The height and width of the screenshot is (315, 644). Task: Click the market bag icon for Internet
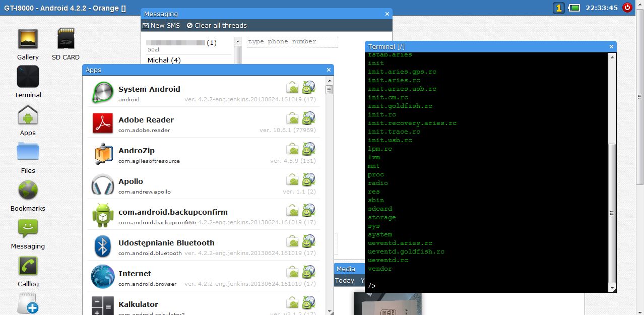pos(292,272)
